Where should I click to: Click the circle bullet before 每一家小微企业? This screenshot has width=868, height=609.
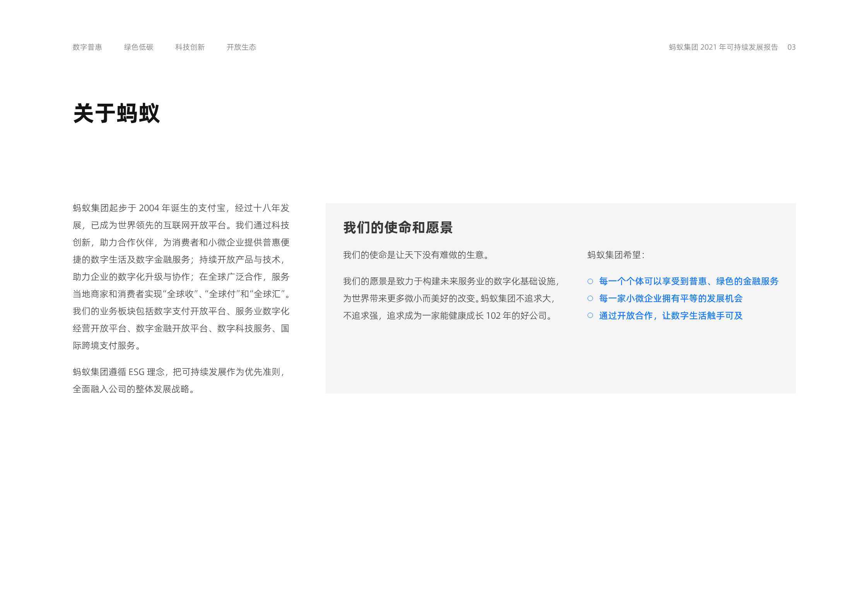[590, 298]
